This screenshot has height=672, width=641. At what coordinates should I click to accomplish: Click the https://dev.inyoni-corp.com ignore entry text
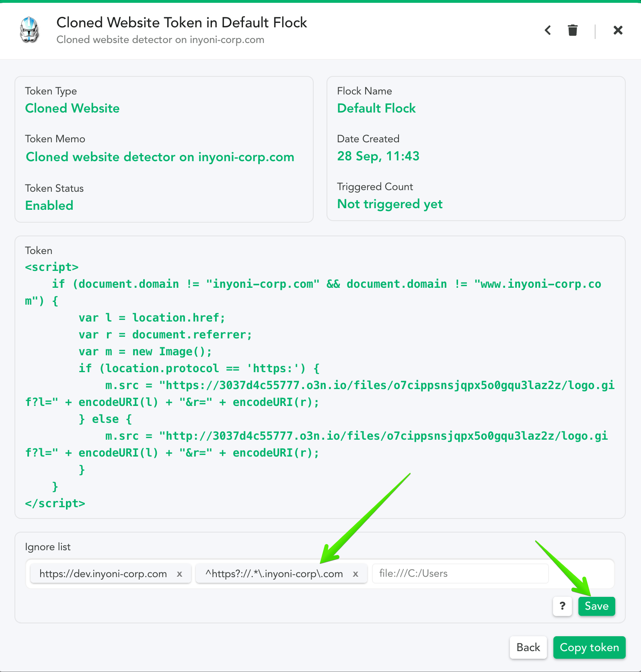point(103,574)
